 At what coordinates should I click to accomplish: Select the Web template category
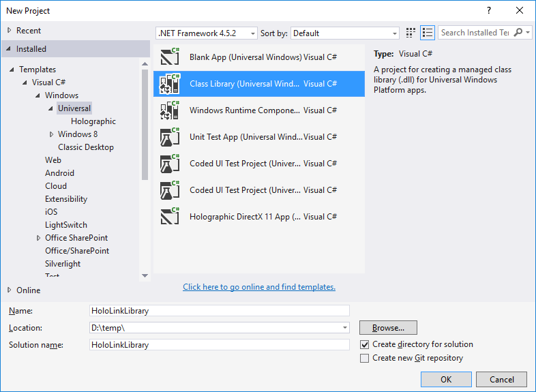click(53, 160)
